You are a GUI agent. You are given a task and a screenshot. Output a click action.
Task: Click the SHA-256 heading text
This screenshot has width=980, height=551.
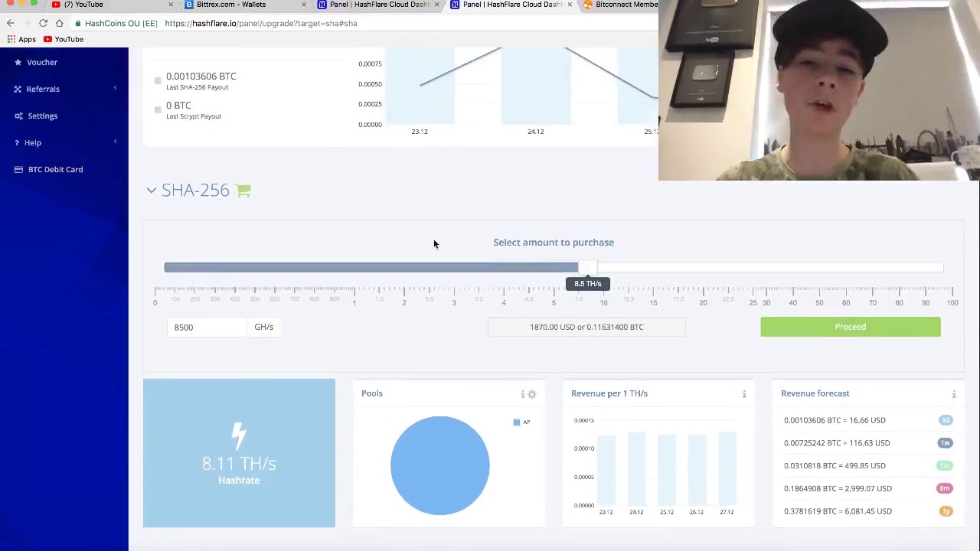195,190
